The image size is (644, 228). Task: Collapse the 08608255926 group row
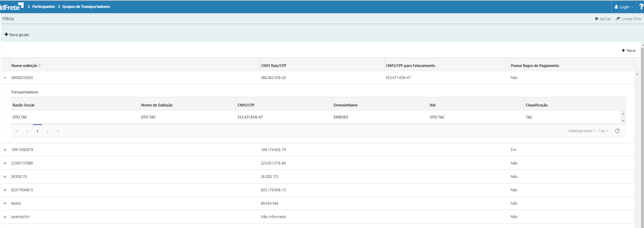pyautogui.click(x=5, y=78)
